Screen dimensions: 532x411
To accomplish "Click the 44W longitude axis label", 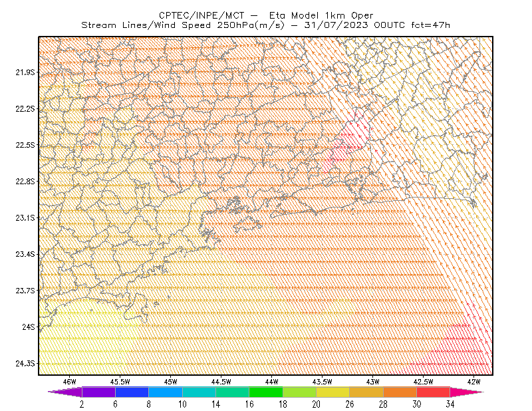I will coord(272,382).
